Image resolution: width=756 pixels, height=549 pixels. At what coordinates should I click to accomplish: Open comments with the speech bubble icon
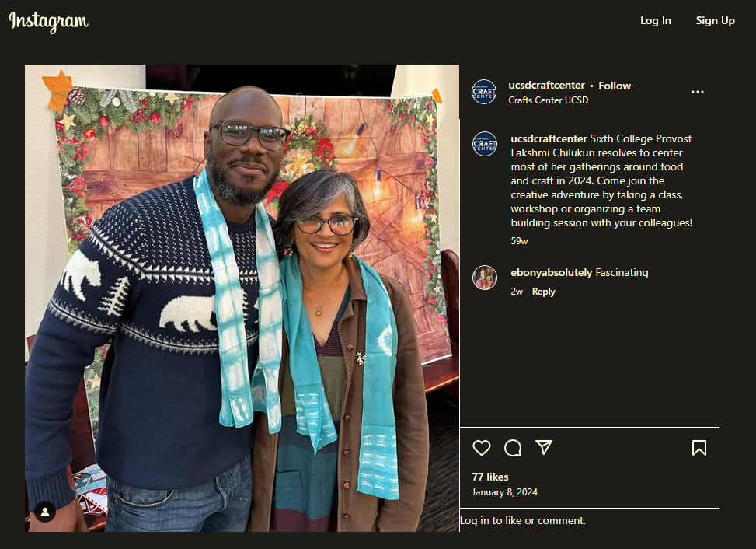(x=513, y=448)
